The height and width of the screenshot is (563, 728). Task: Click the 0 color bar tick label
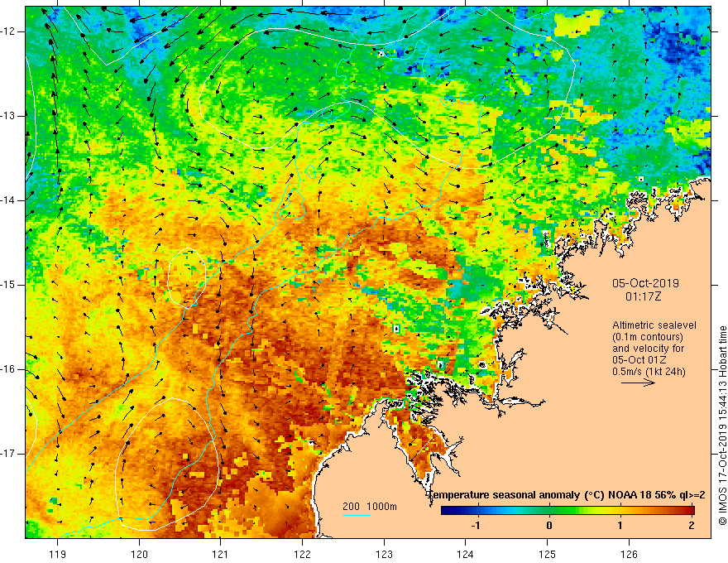549,526
